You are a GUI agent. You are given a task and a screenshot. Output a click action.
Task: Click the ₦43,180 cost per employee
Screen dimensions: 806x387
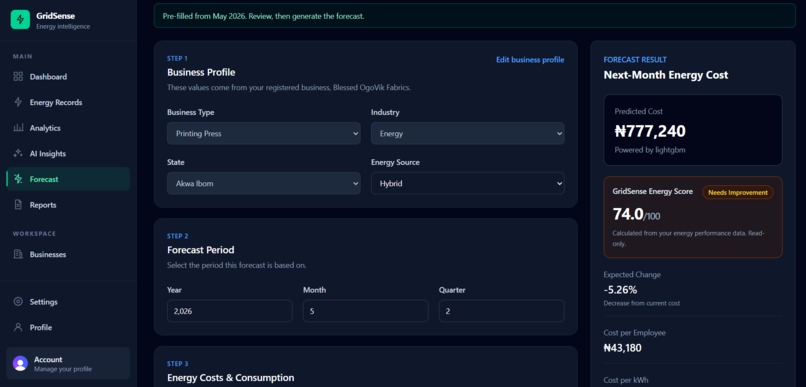(x=622, y=348)
